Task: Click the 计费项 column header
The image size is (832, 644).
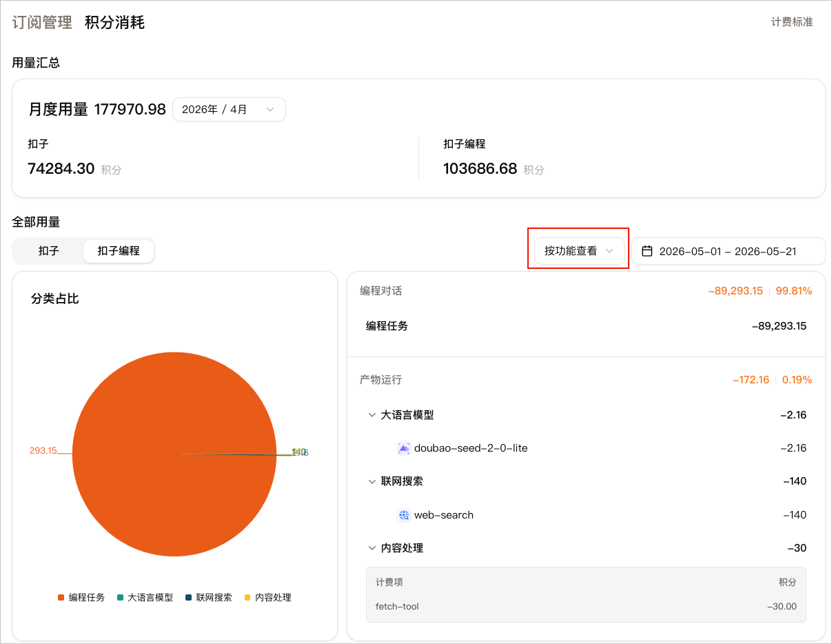Action: click(x=389, y=583)
